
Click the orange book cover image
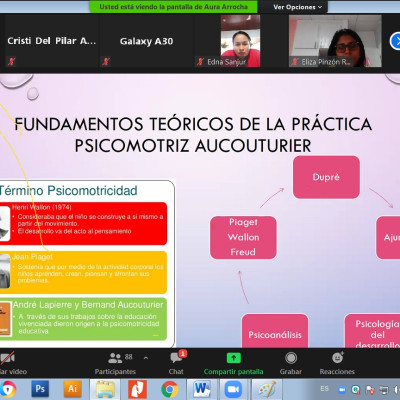6,319
